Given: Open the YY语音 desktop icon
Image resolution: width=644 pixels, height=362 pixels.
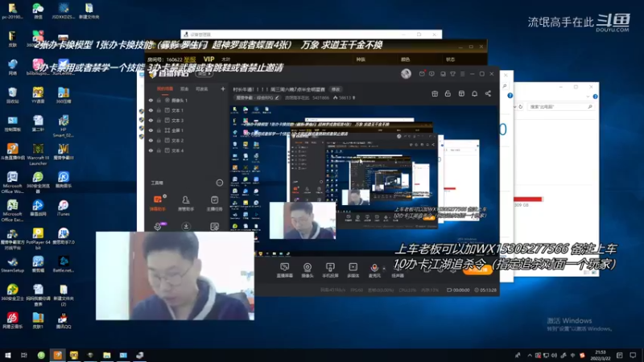Looking at the screenshot, I should 38,95.
